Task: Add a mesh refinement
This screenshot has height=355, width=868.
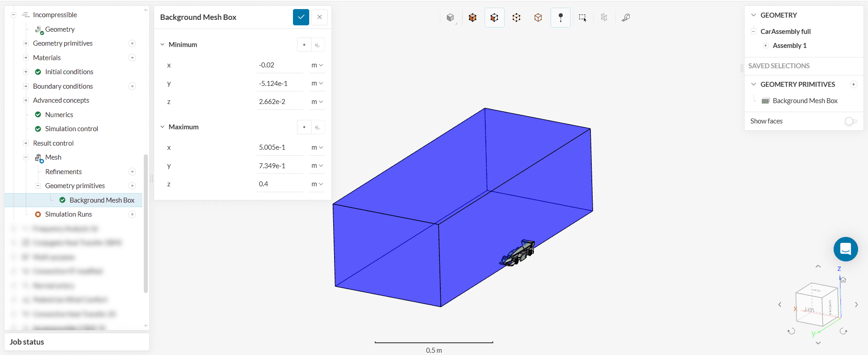Action: click(132, 172)
